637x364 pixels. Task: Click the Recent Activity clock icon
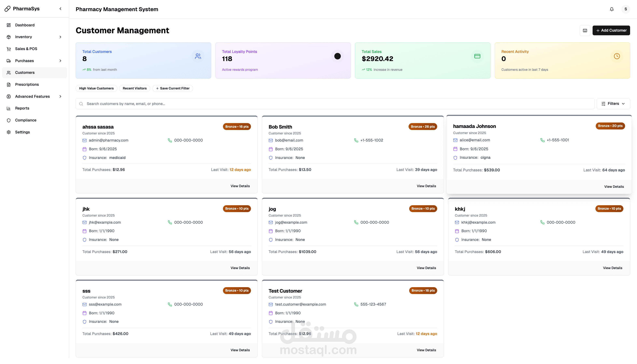[617, 56]
